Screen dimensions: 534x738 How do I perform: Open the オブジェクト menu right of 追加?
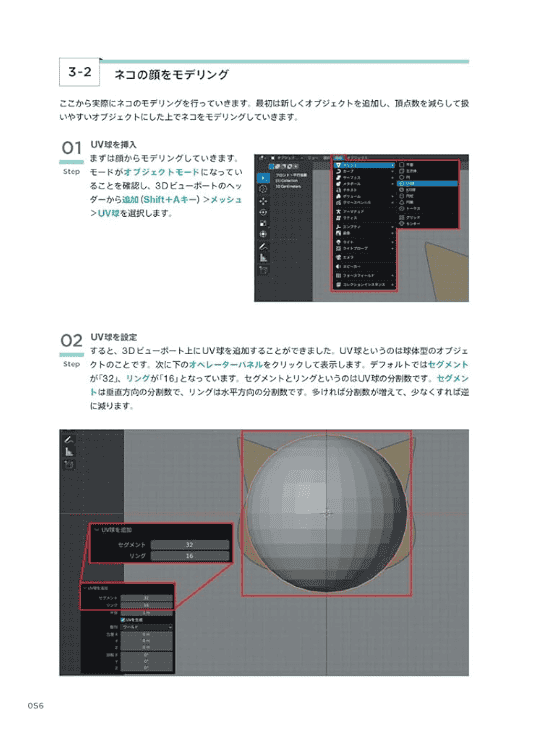[358, 158]
